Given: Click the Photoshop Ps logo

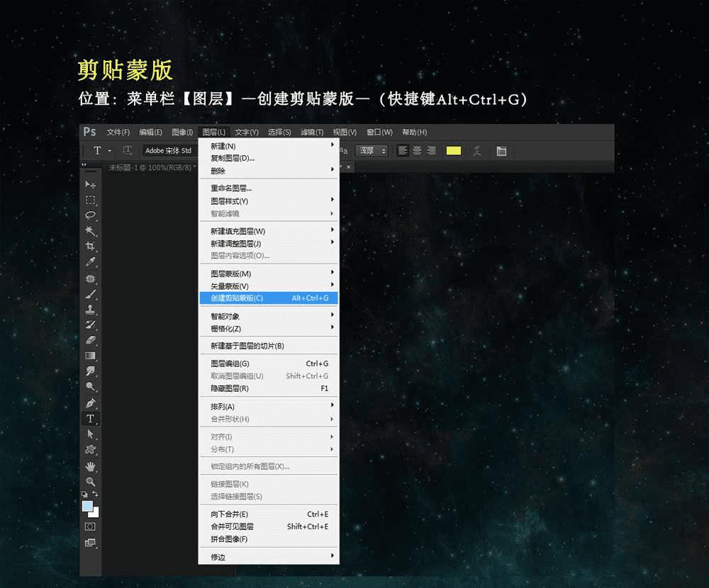Looking at the screenshot, I should (89, 132).
